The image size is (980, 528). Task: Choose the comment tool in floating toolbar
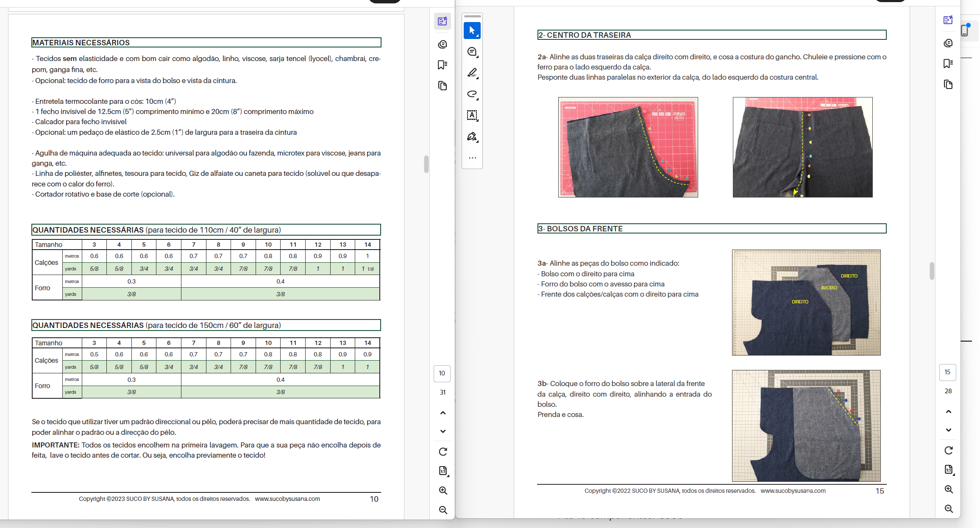[472, 52]
